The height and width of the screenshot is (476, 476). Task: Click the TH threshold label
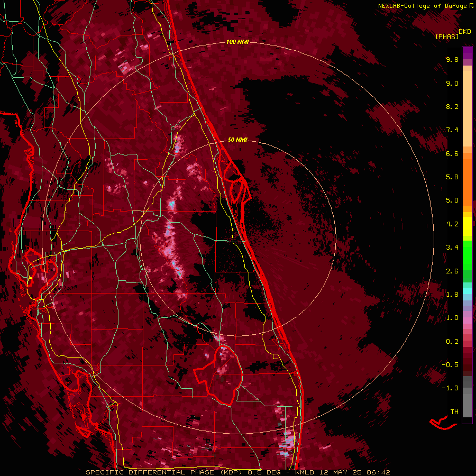pos(454,412)
